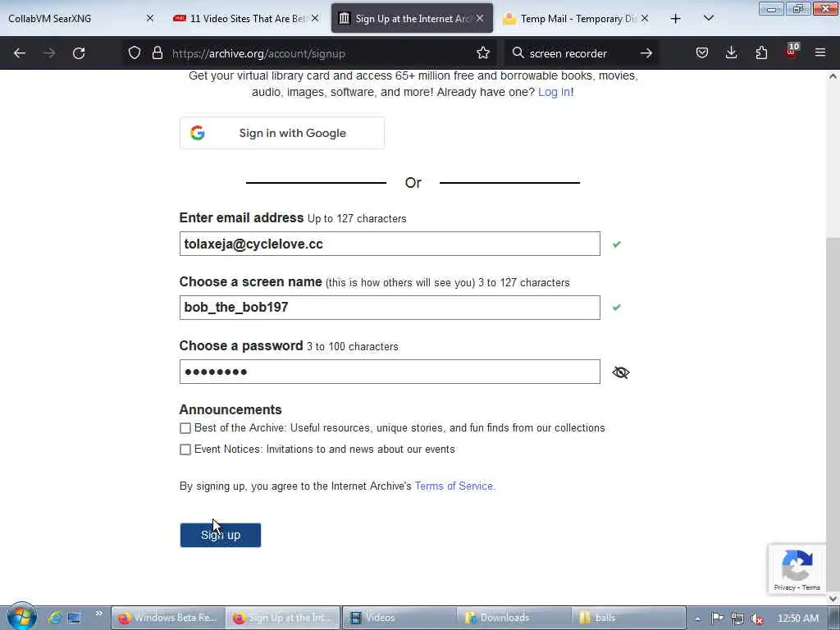840x630 pixels.
Task: Click the site padlock security icon
Action: tap(157, 52)
